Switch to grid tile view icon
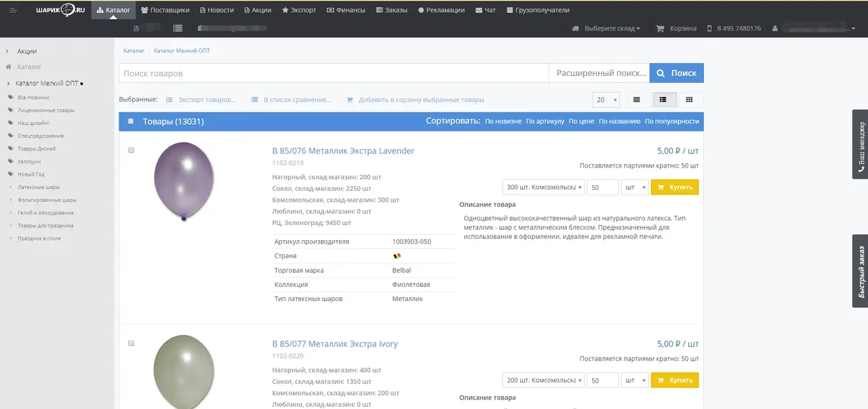868x409 pixels. pos(690,100)
